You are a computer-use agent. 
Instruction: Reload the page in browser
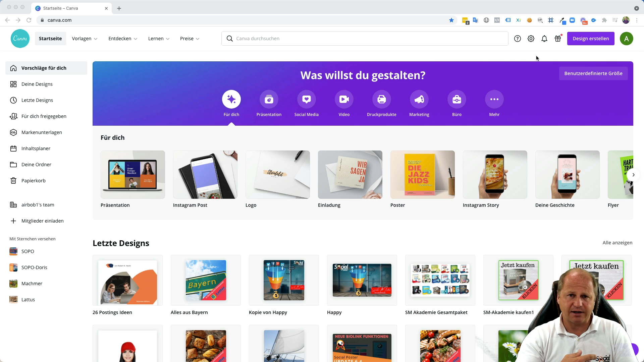click(x=29, y=20)
